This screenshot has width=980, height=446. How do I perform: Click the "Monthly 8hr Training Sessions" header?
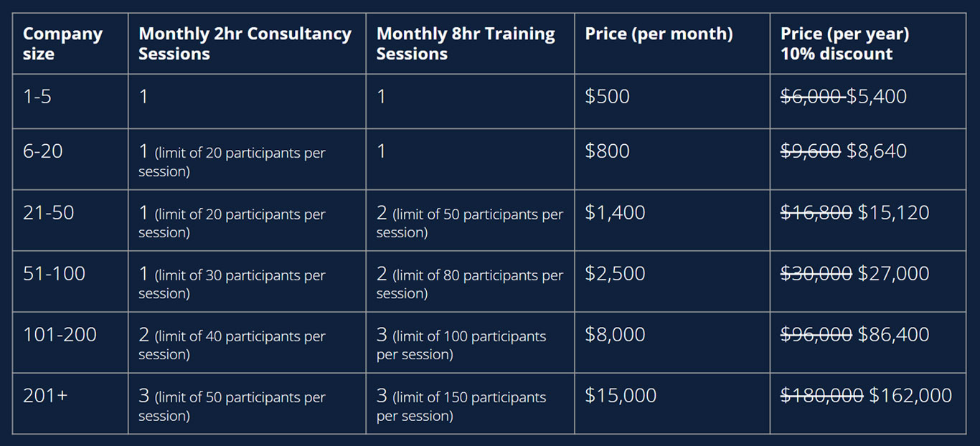466,44
